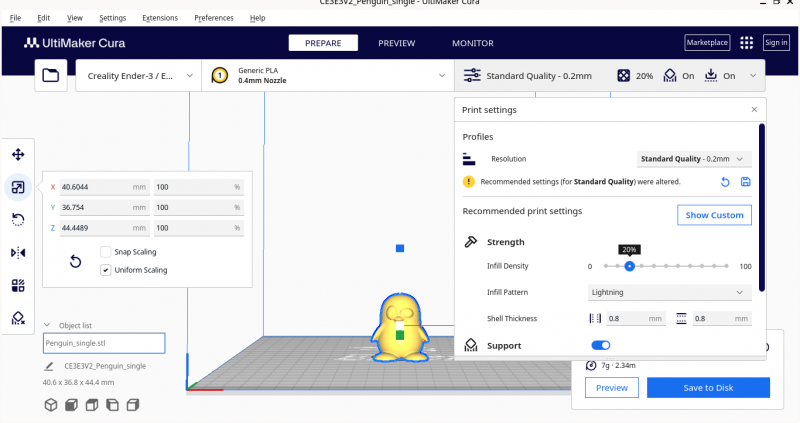Click the Print settings panel scrollbar

pos(762,207)
